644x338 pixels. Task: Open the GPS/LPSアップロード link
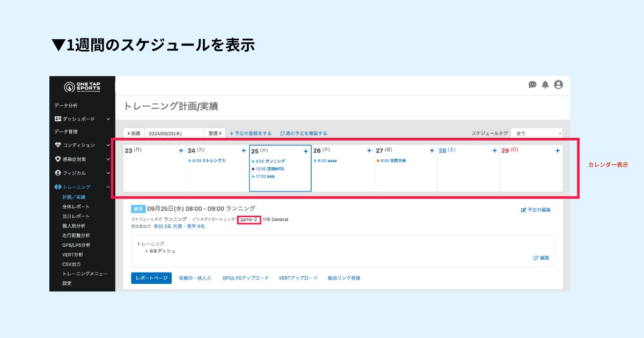(x=246, y=278)
